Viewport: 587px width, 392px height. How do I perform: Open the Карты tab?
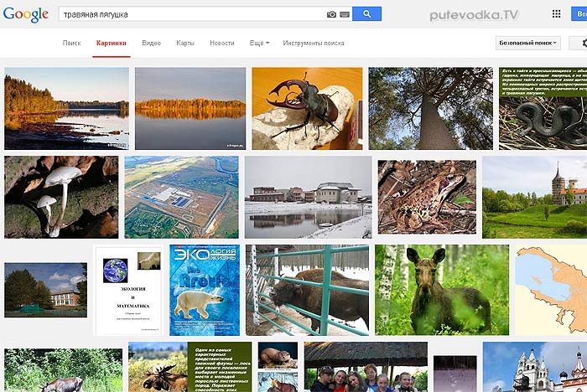pos(185,43)
